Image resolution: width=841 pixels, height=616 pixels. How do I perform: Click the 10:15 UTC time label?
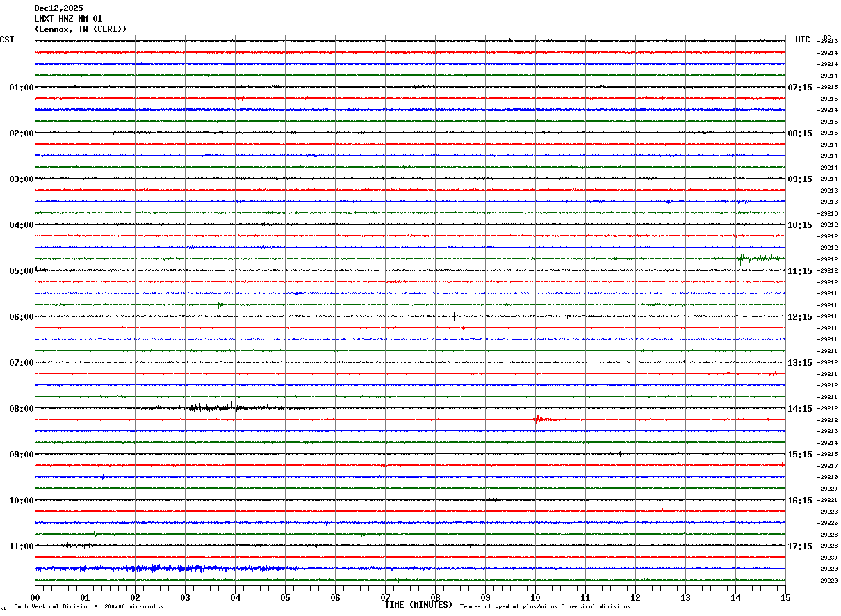(800, 225)
